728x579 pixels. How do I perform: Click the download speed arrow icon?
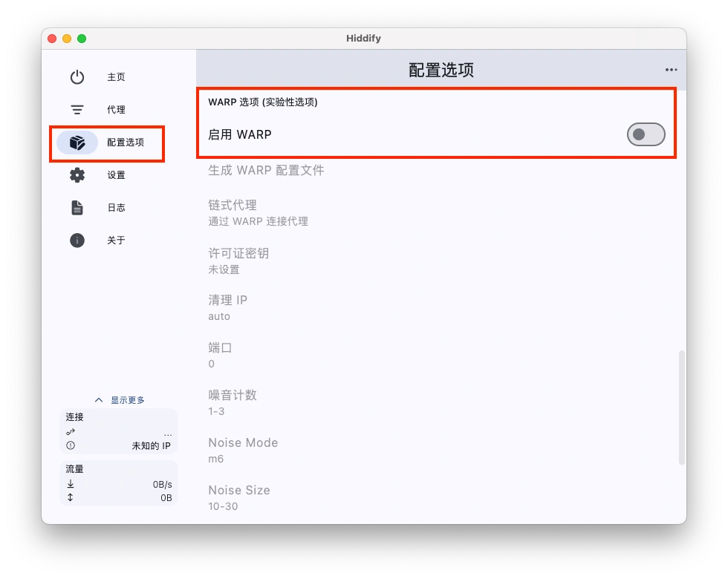(x=71, y=484)
